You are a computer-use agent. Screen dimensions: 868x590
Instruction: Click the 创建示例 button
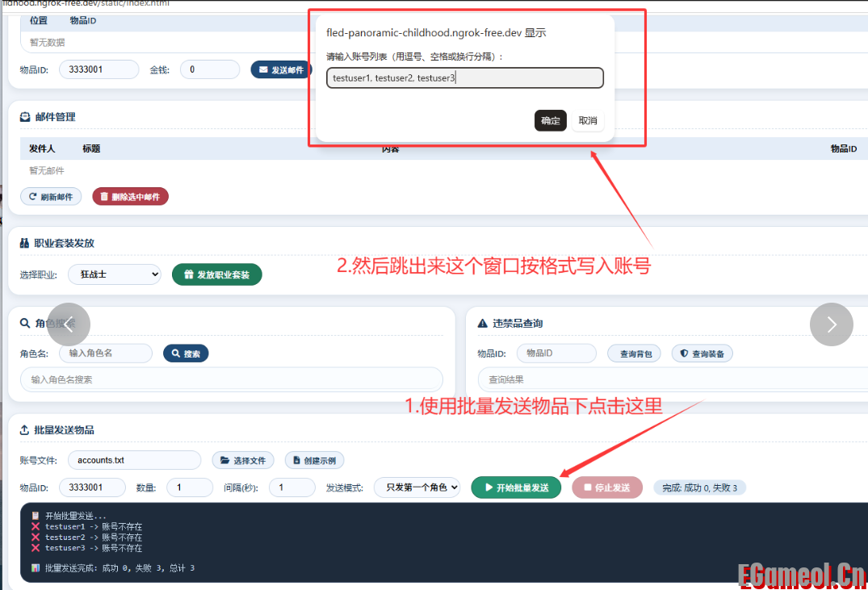tap(314, 461)
